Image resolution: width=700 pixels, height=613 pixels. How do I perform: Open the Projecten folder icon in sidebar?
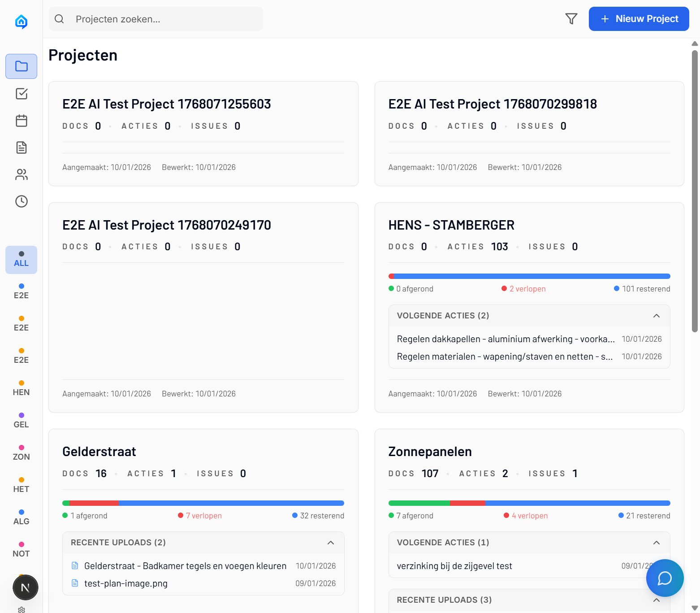coord(21,66)
